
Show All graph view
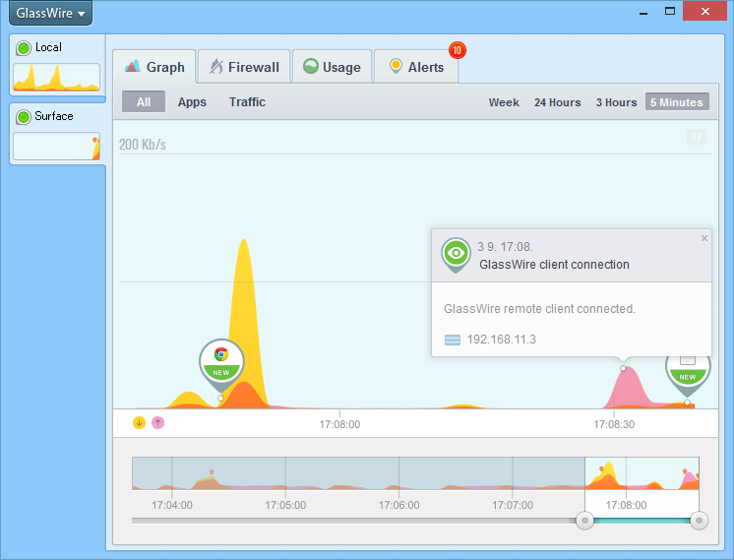pos(144,101)
